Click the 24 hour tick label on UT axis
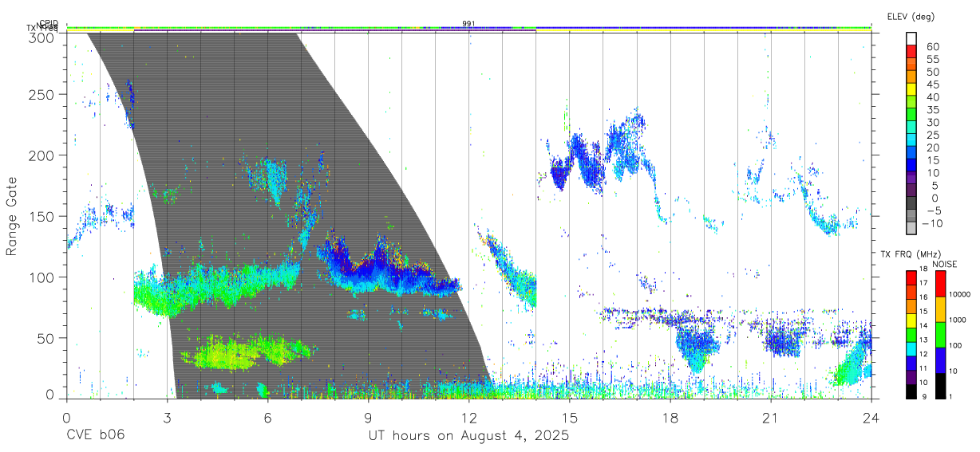The height and width of the screenshot is (452, 980). click(871, 417)
